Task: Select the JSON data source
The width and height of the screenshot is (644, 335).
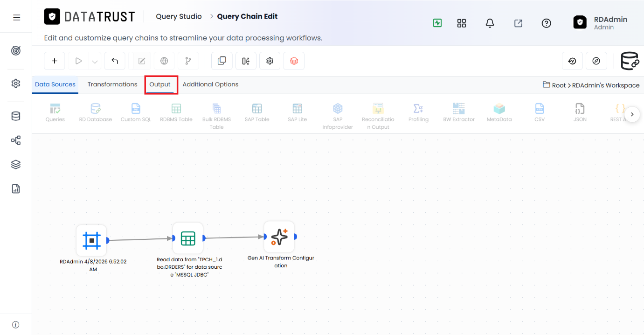Action: click(580, 113)
